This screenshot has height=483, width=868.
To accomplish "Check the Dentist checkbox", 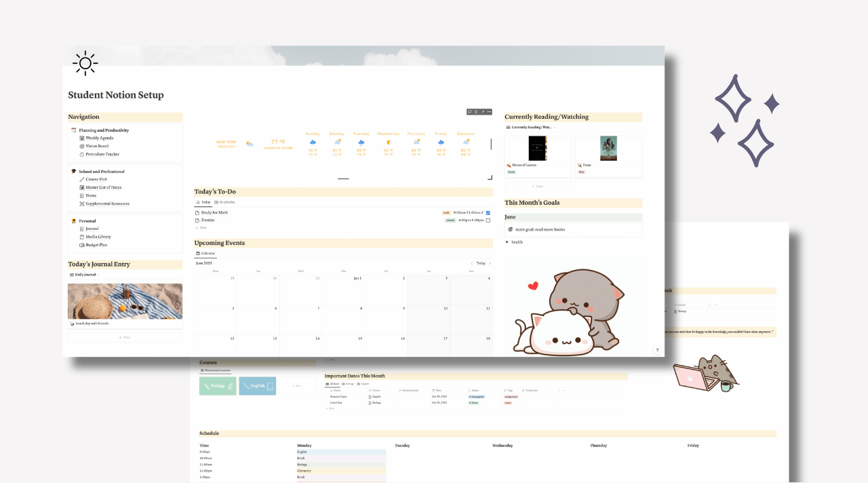I will click(488, 220).
